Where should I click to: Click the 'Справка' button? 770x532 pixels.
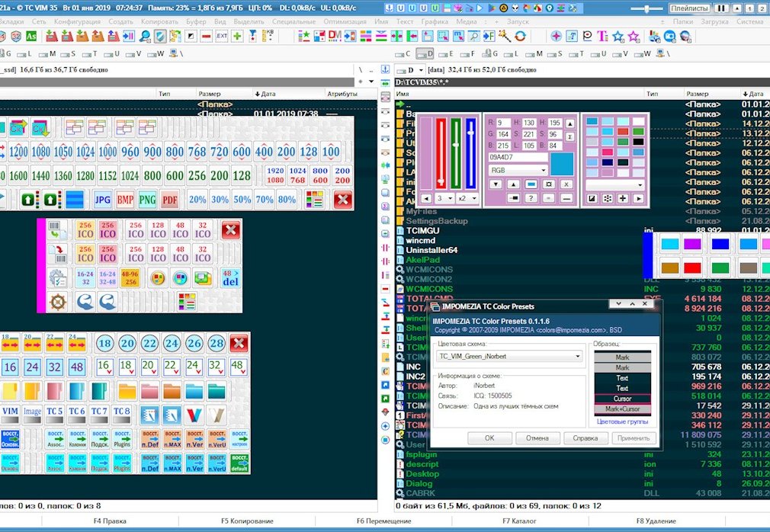tap(586, 437)
